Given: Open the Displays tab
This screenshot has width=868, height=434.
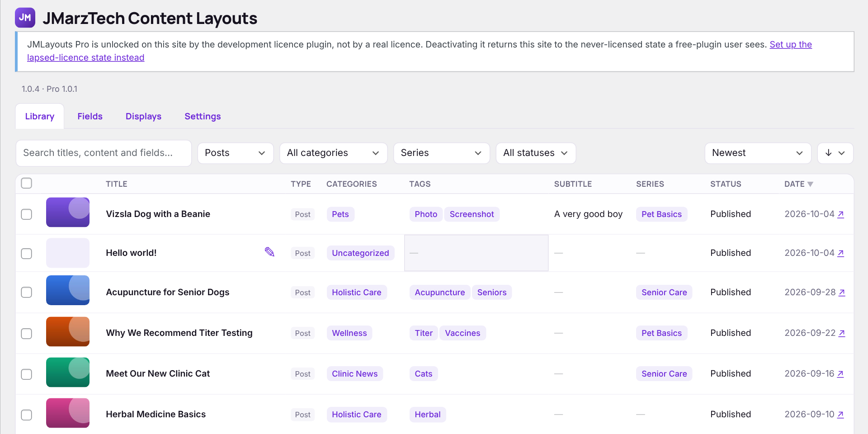Looking at the screenshot, I should (x=143, y=116).
